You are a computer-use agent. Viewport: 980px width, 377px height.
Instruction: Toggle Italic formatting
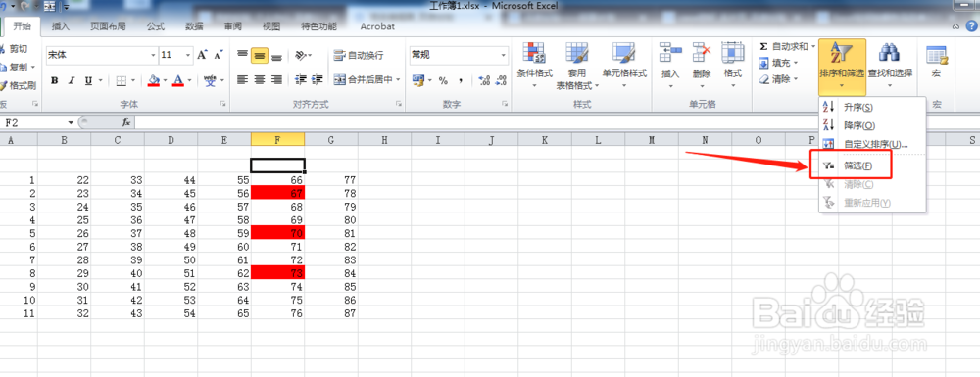tap(72, 80)
